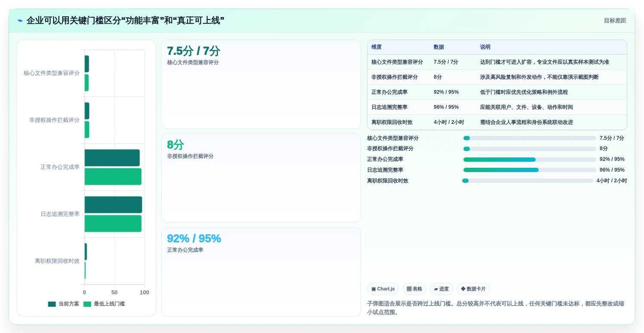Viewport: 644px width, 333px height.
Task: Click the 进度 tag chip
Action: (442, 289)
